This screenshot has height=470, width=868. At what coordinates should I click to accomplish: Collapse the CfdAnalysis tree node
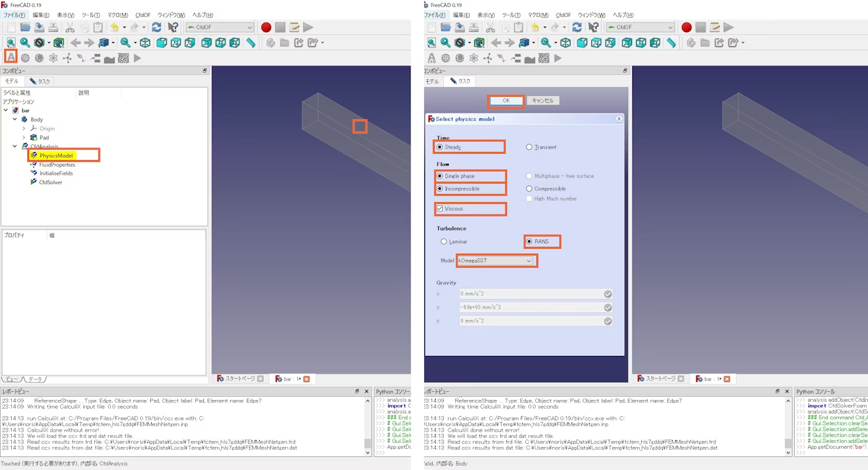[x=15, y=146]
